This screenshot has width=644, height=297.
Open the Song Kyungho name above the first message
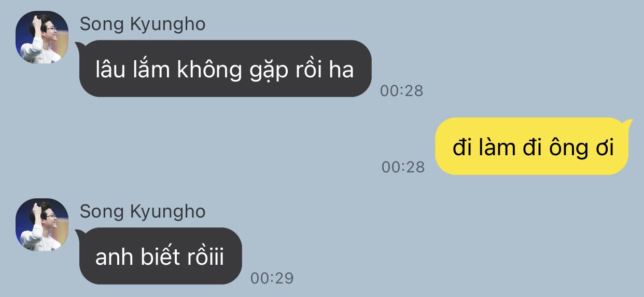[x=143, y=24]
